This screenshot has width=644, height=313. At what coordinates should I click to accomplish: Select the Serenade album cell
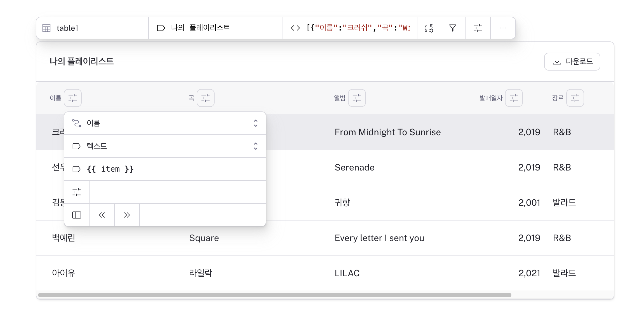click(x=355, y=167)
